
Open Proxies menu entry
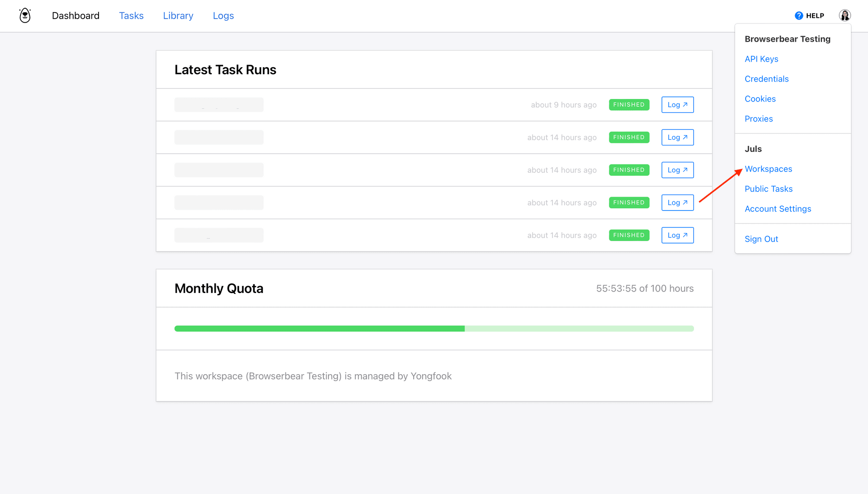(x=759, y=119)
